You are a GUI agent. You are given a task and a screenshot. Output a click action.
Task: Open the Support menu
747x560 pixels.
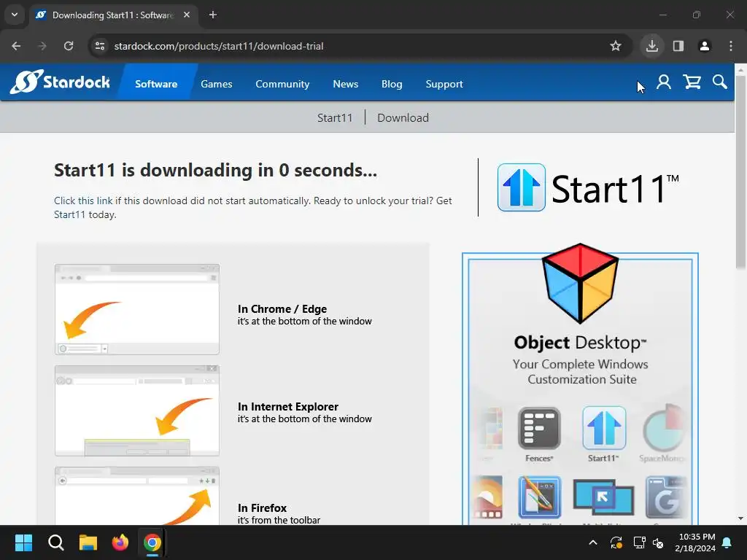(x=444, y=84)
